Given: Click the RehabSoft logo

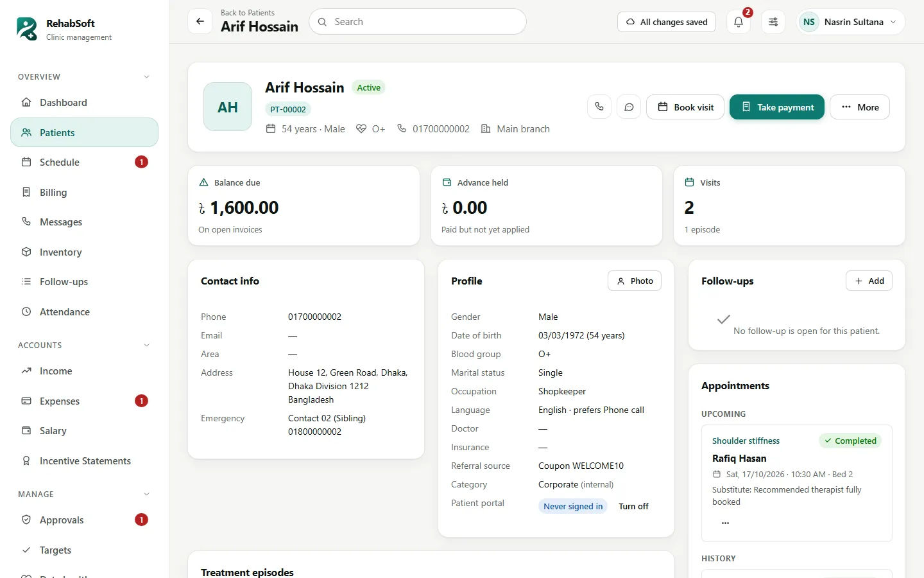Looking at the screenshot, I should point(27,29).
